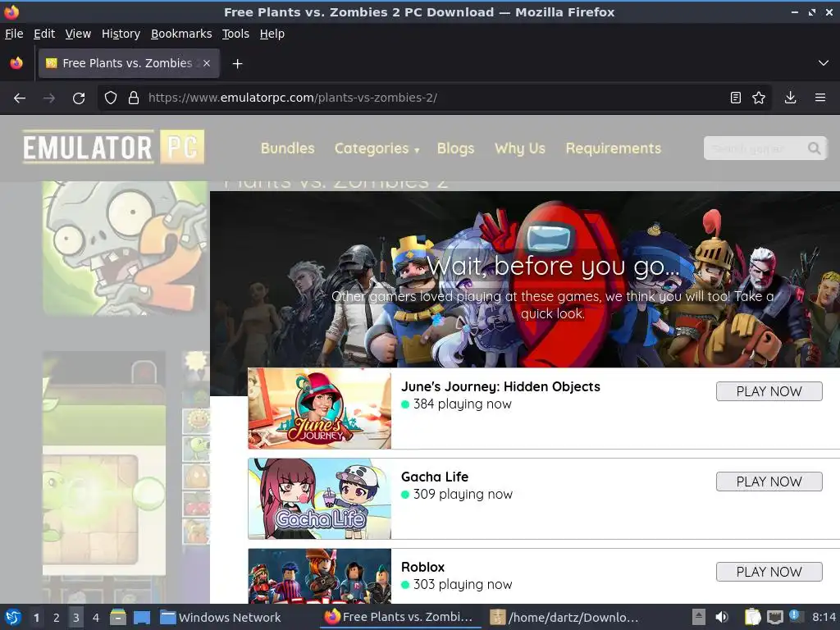This screenshot has height=630, width=840.
Task: Select the Free Plants vs. Zombies tab
Action: [129, 63]
